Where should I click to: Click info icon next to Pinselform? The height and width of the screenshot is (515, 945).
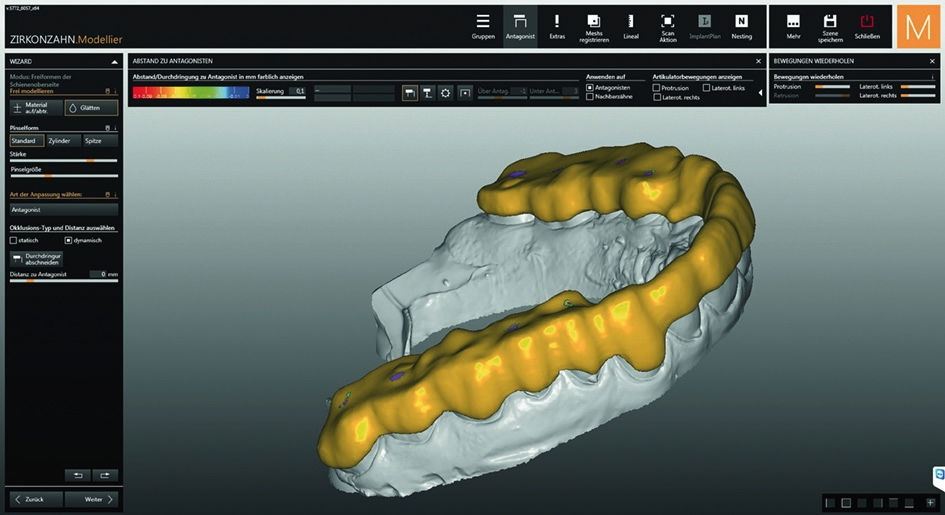click(x=115, y=128)
